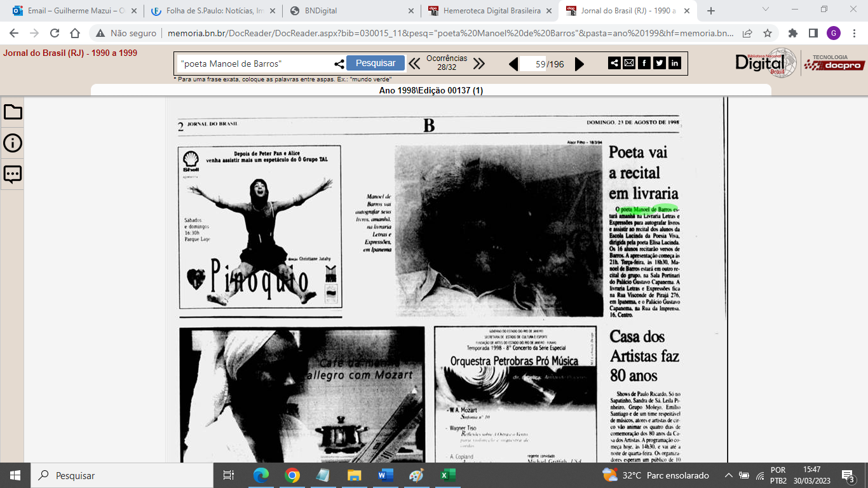Image resolution: width=868 pixels, height=488 pixels.
Task: Click the address bar URL
Action: coord(451,33)
